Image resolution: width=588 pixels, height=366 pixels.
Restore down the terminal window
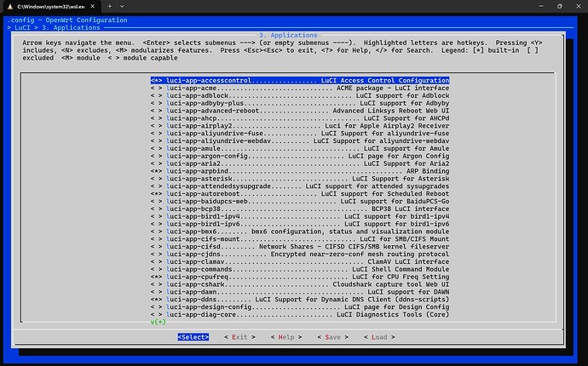pos(560,6)
